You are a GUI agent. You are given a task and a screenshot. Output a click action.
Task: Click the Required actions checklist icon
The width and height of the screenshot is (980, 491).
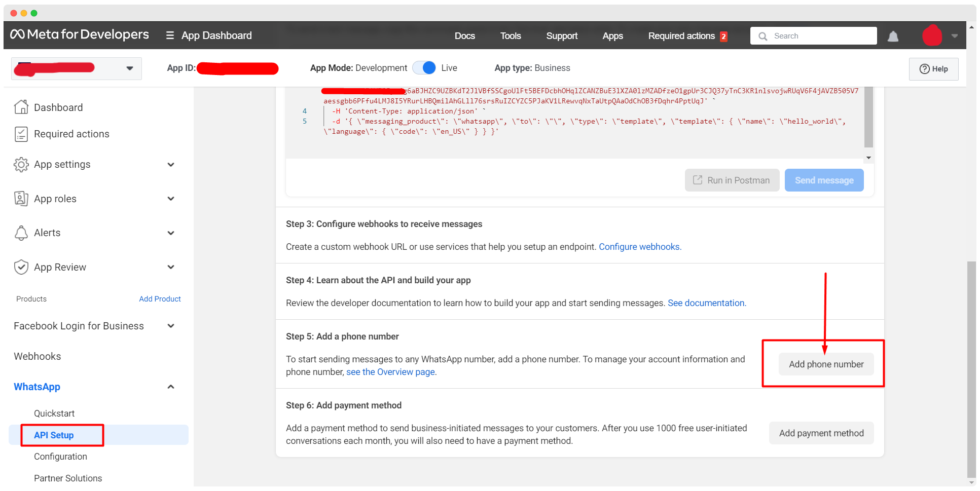click(21, 134)
